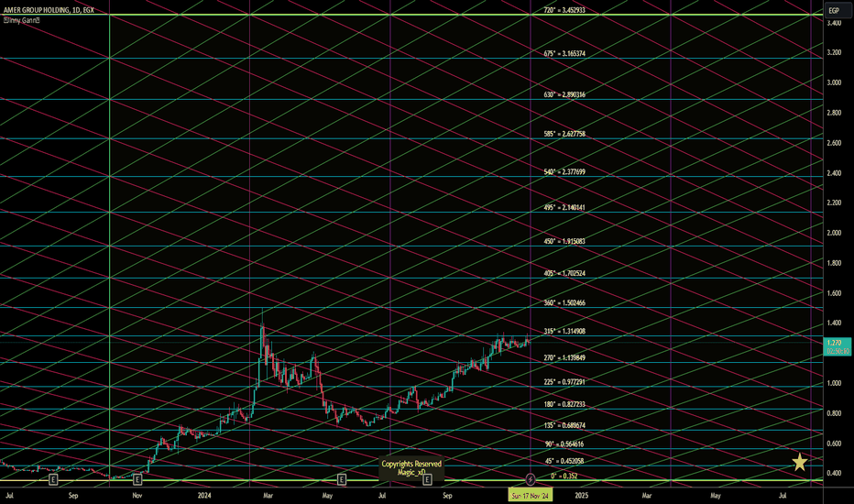Select the 270° = 1.139849 level label
This screenshot has width=854, height=504.
pos(564,358)
